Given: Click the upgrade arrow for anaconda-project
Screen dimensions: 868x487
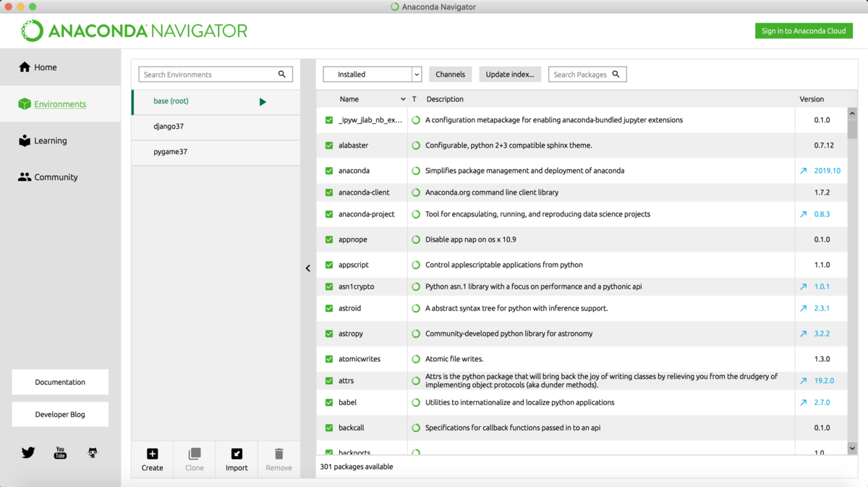Looking at the screenshot, I should (x=803, y=214).
